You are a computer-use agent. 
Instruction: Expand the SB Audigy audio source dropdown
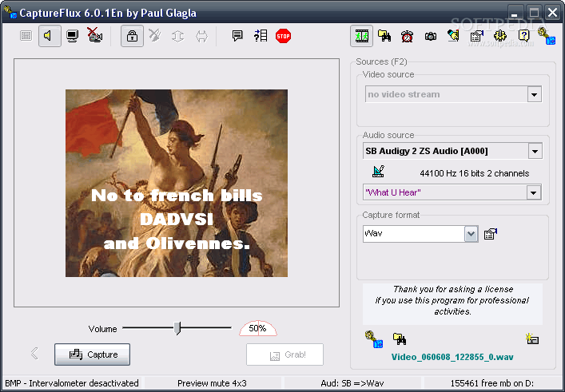pyautogui.click(x=535, y=151)
